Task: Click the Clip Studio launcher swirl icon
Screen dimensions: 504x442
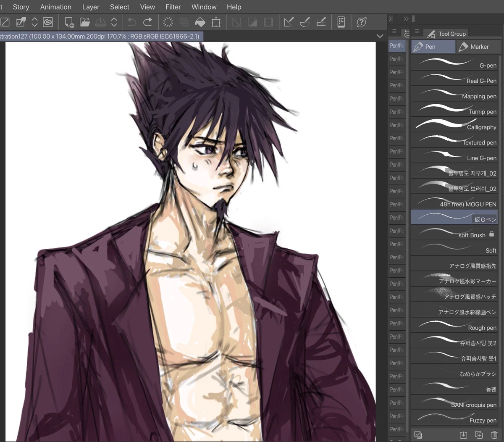Action: pos(48,22)
